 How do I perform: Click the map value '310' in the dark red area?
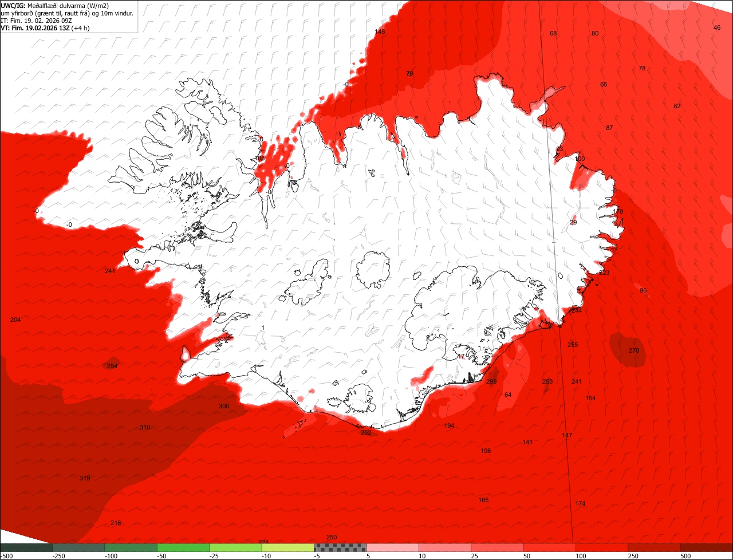[145, 427]
